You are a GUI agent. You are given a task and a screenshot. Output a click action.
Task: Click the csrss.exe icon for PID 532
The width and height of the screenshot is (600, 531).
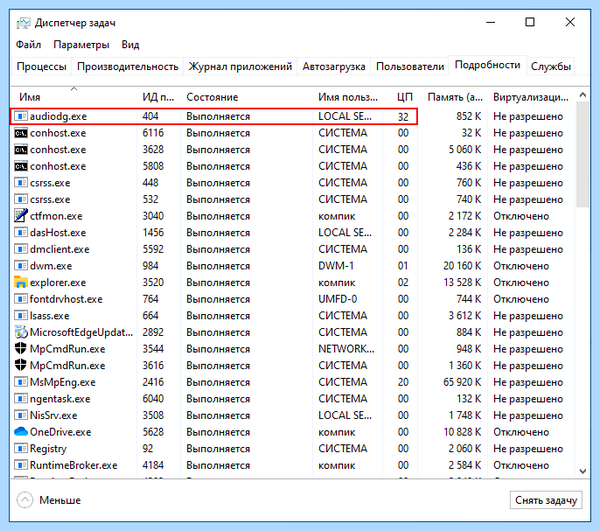click(x=21, y=199)
